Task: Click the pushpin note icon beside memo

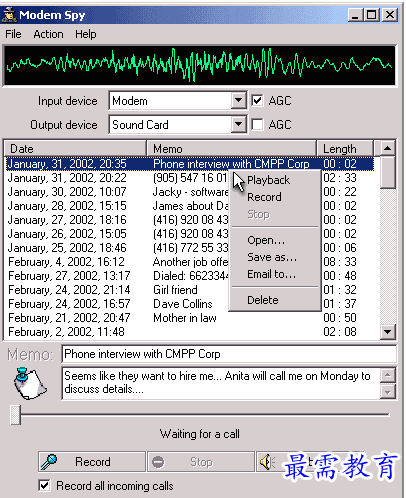Action: point(30,383)
